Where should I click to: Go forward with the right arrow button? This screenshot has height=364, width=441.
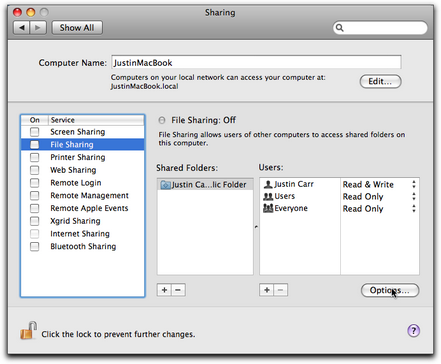click(38, 28)
